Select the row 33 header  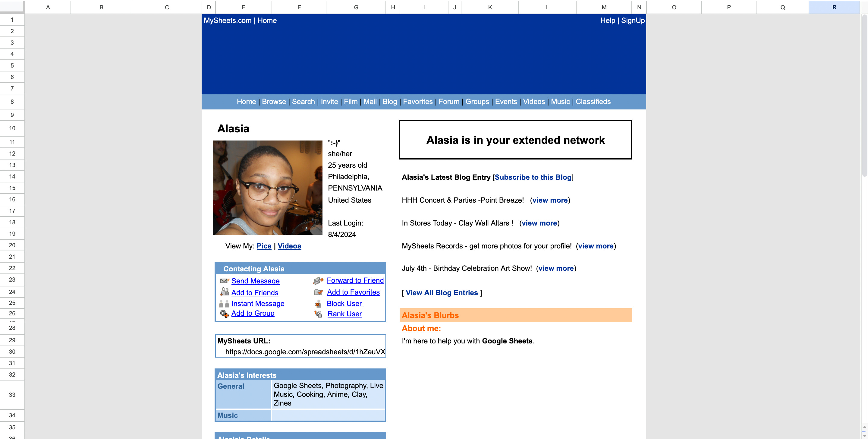tap(12, 394)
